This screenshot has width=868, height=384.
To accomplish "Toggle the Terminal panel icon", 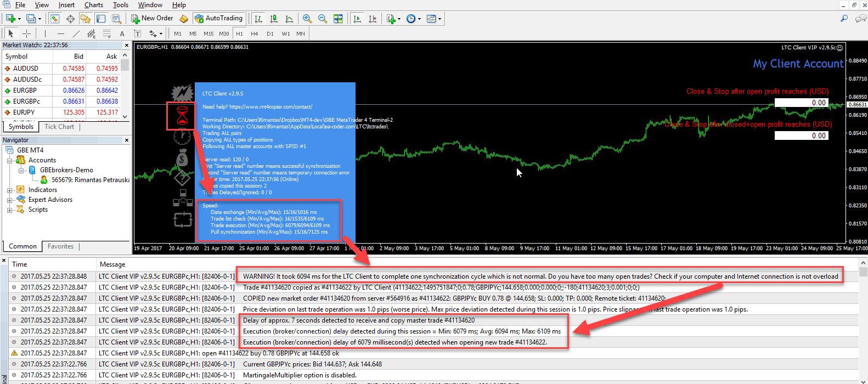I will 101,19.
